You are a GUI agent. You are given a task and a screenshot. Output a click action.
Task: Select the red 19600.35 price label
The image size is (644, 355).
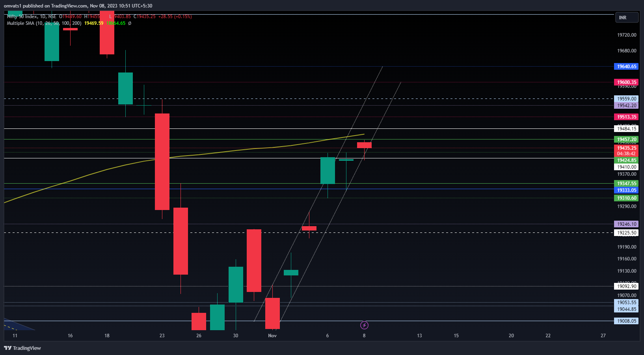[x=626, y=82]
